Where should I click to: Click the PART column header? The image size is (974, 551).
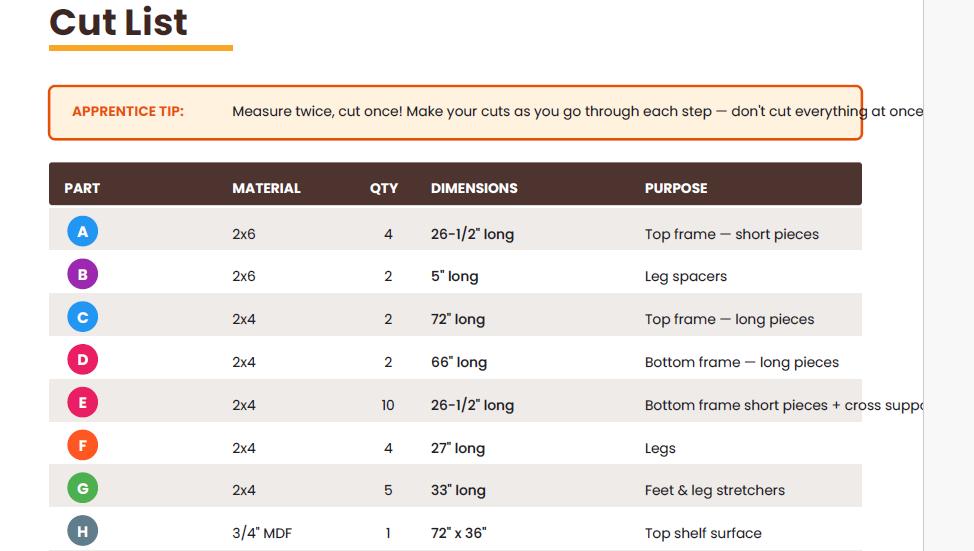(82, 188)
